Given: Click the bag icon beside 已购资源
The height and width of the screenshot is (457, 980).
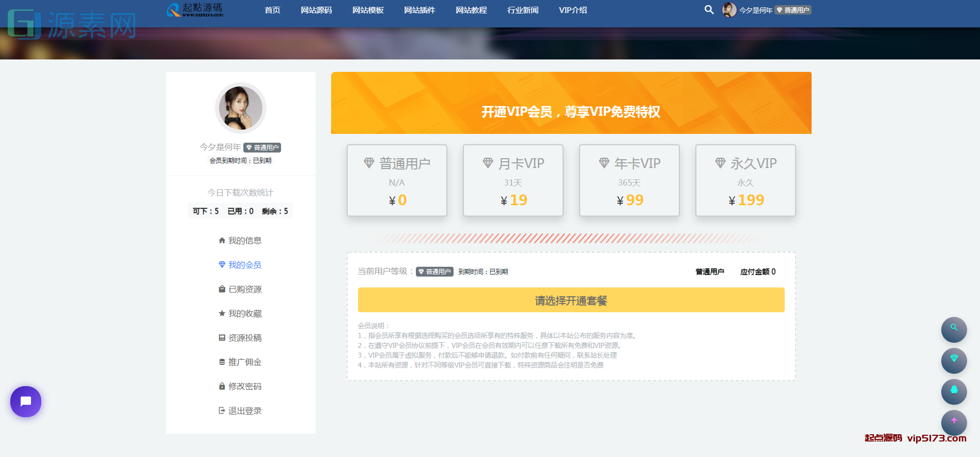Looking at the screenshot, I should (222, 289).
